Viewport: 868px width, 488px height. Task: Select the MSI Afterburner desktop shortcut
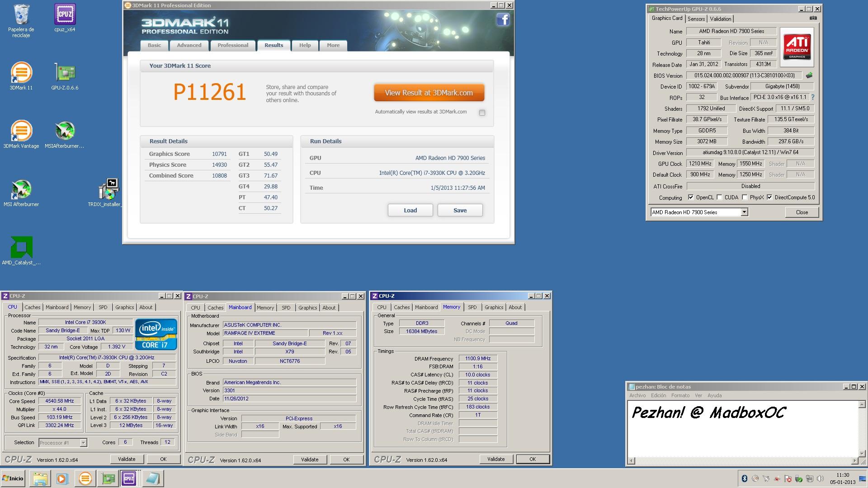[21, 192]
